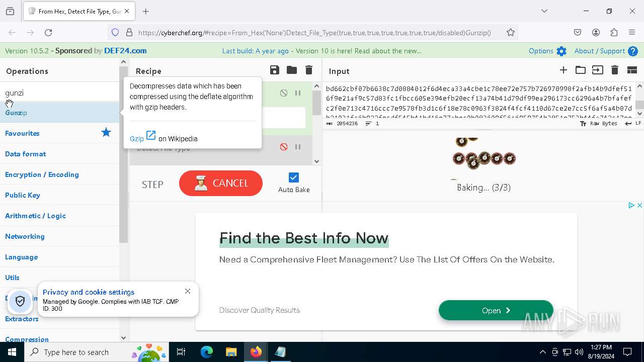Open Firefox account icon
The height and width of the screenshot is (362, 644).
[x=596, y=33]
